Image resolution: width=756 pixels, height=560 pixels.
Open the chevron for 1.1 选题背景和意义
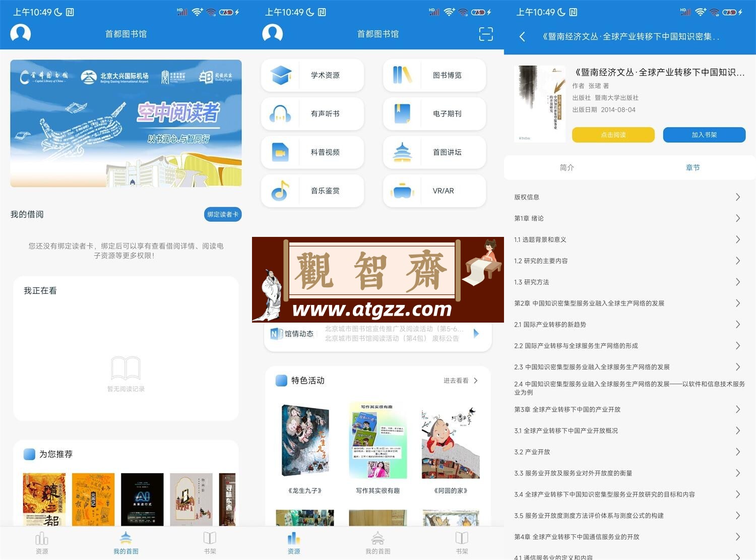tap(738, 239)
